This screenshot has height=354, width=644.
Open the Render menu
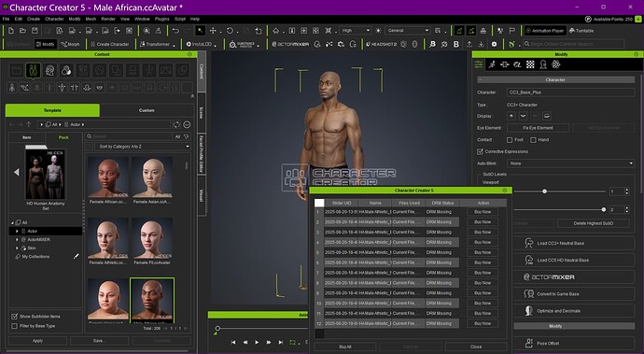[108, 19]
